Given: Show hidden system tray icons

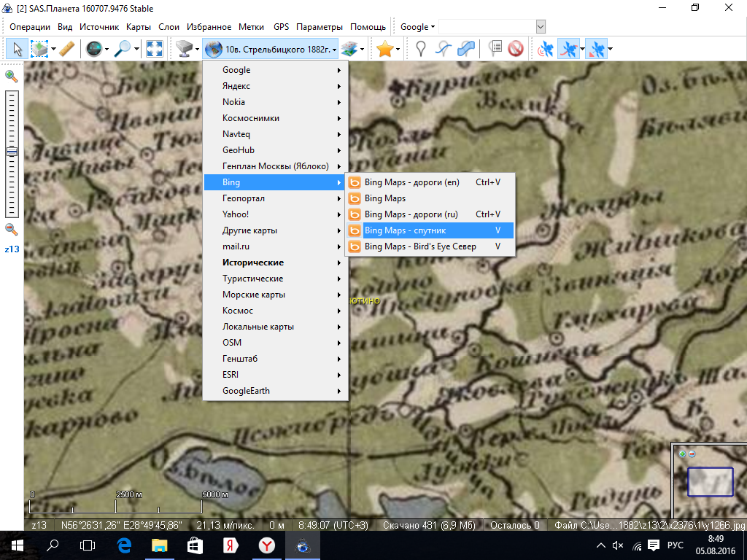Looking at the screenshot, I should click(x=601, y=545).
